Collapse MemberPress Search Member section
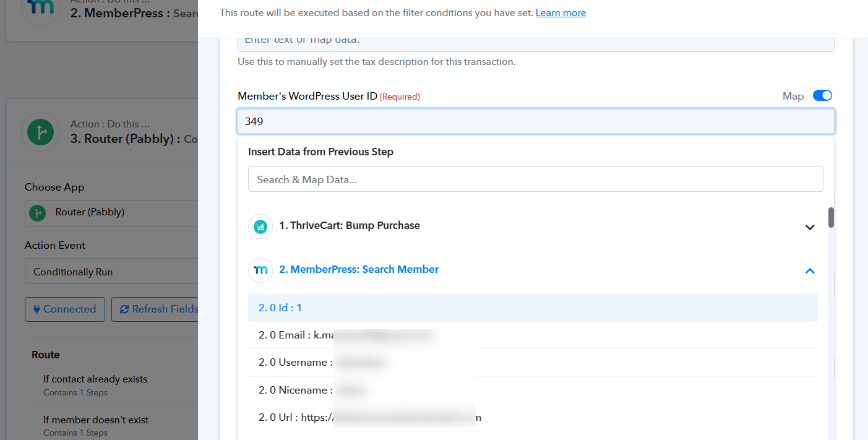Image resolution: width=868 pixels, height=440 pixels. click(809, 270)
